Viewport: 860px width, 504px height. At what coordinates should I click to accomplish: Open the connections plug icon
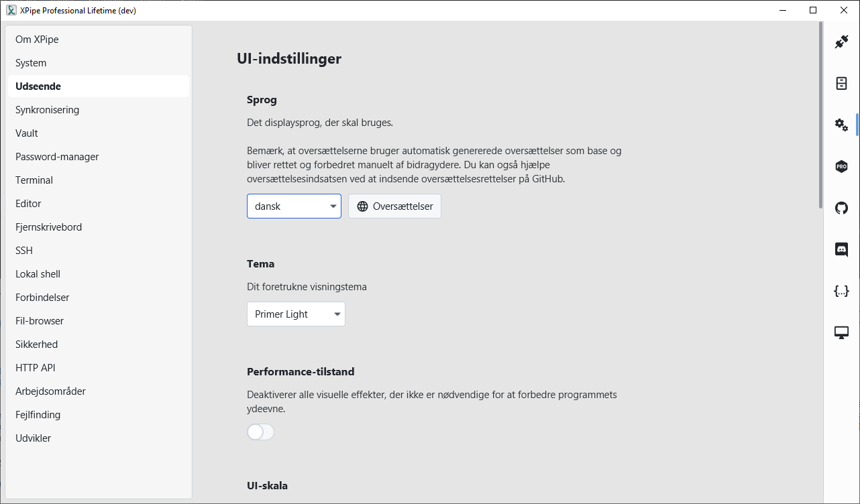(841, 42)
